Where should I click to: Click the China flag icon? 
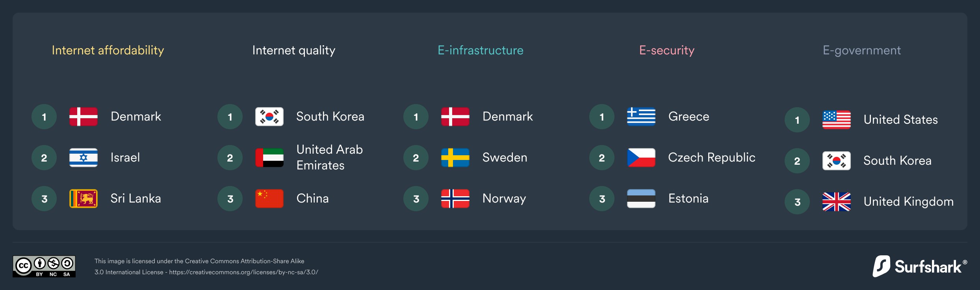[x=269, y=199]
